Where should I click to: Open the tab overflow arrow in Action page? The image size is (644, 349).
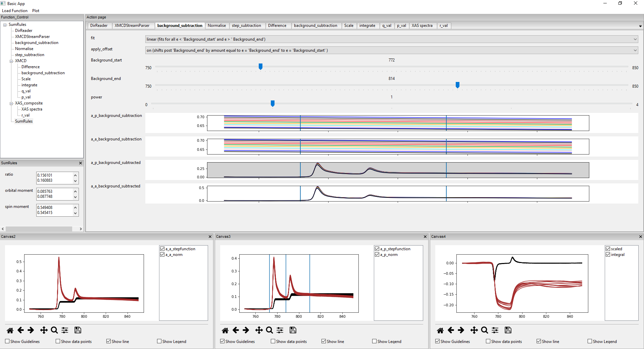tap(640, 26)
